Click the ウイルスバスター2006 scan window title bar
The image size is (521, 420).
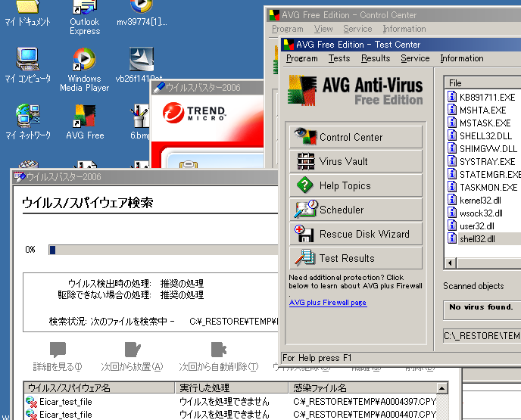click(145, 176)
